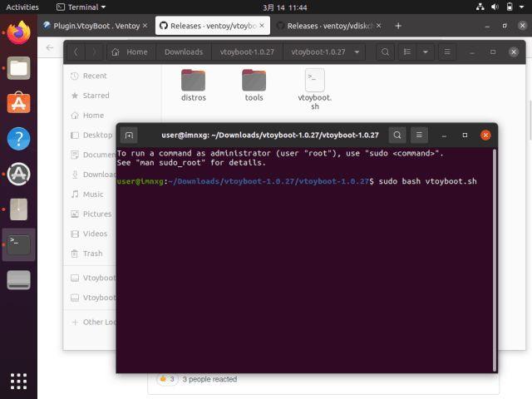Switch to Plugin.VtoyBoot . Ventoy tab

96,26
